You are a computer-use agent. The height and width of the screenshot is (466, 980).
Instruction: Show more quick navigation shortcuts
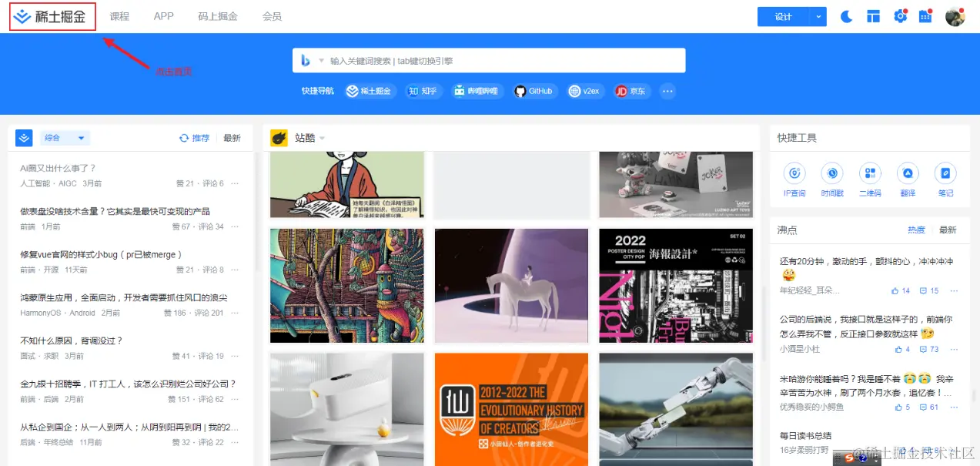667,91
